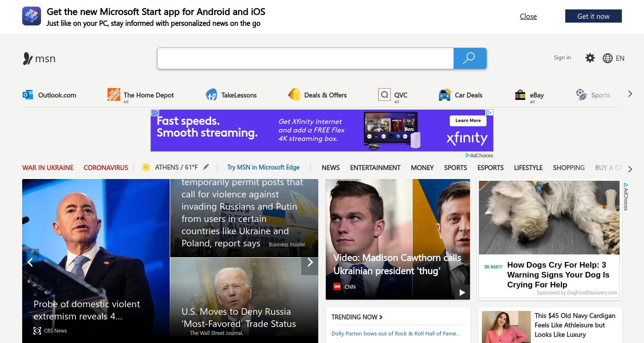Viewport: 644px width, 343px height.
Task: Click the CBS News eye icon
Action: [x=37, y=331]
